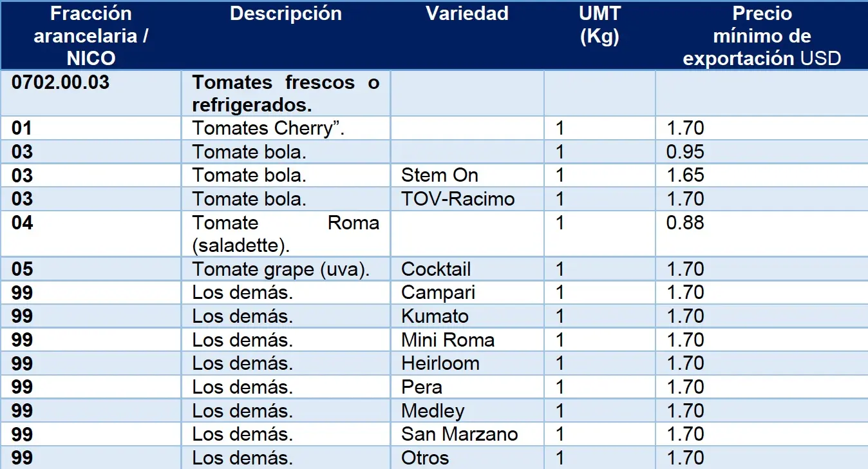This screenshot has width=868, height=469.
Task: Select the 0702.00.03 code cell
Action: point(91,93)
